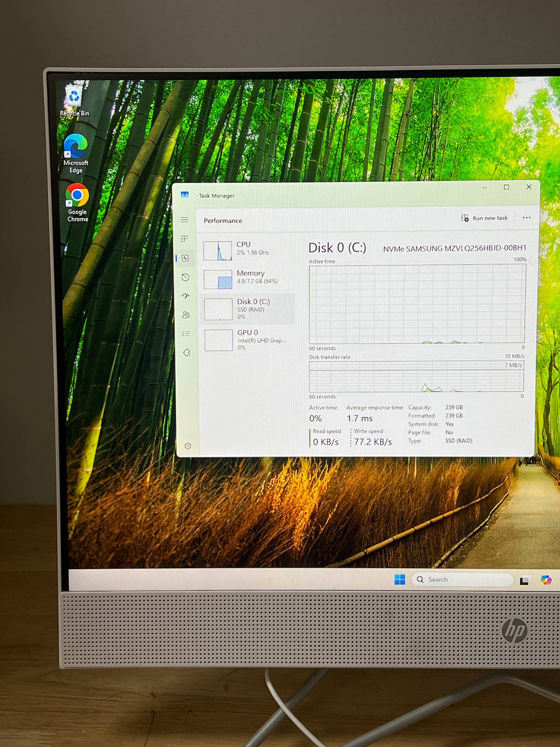Click the 0% active time value
Image resolution: width=560 pixels, height=747 pixels.
[316, 419]
